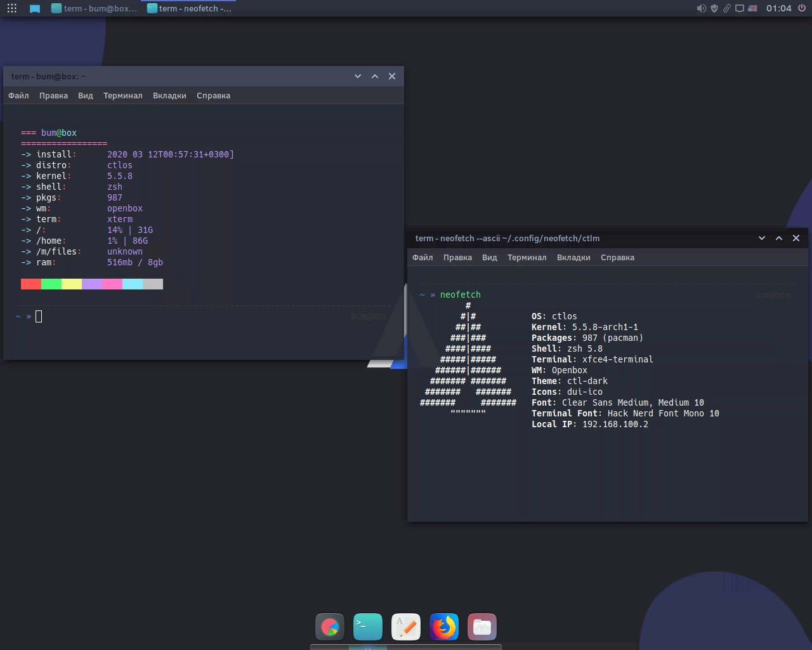Click 'Packages: 987 (pacman)' line

click(x=587, y=338)
